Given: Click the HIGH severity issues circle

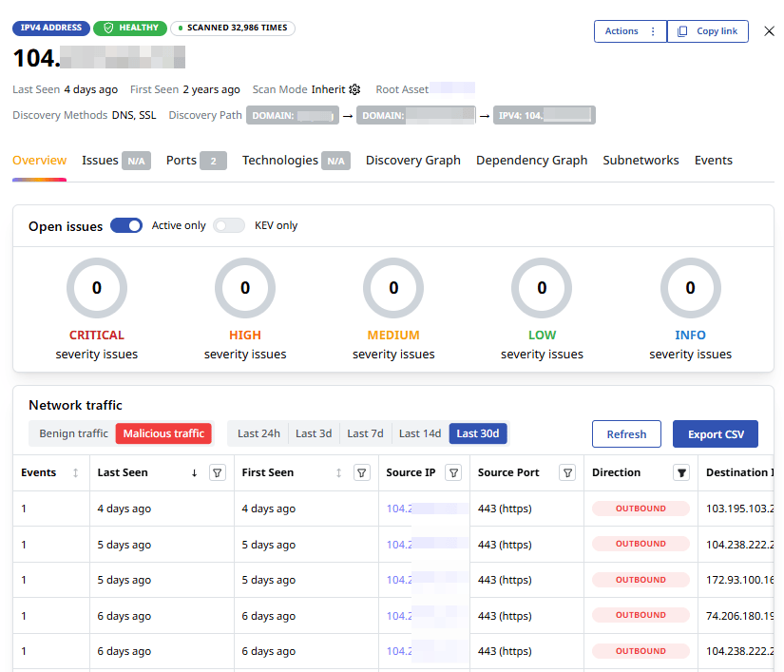Looking at the screenshot, I should pyautogui.click(x=245, y=288).
